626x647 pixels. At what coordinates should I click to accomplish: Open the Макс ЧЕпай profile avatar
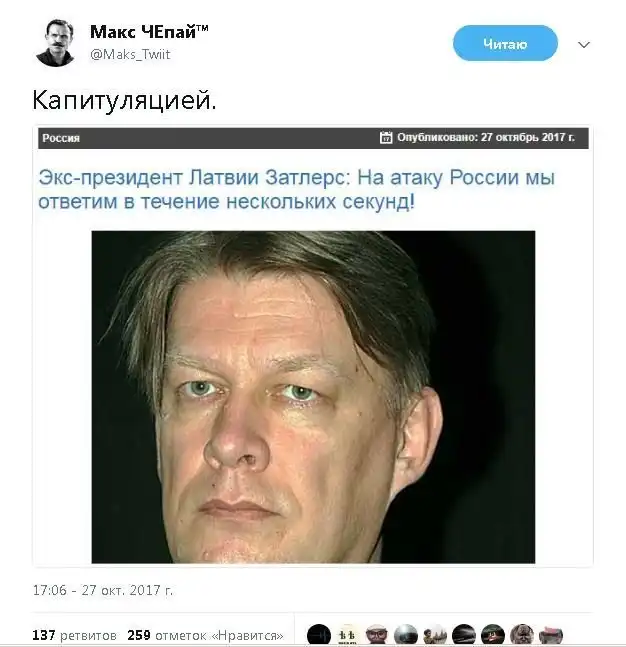[x=55, y=43]
